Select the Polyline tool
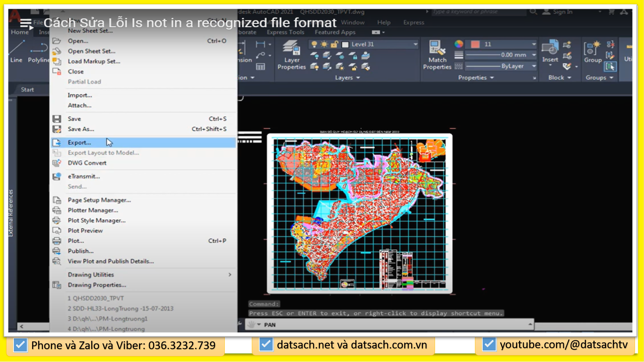Viewport: 644px width, 362px height. click(x=39, y=51)
